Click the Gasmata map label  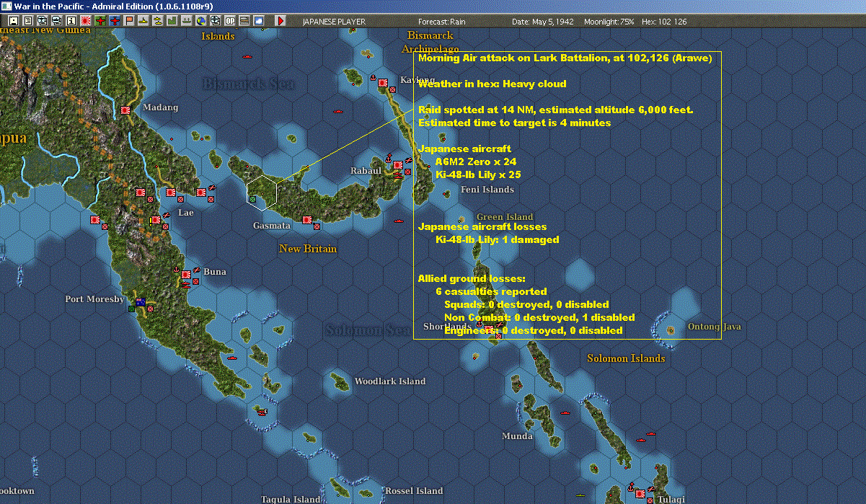pos(272,226)
